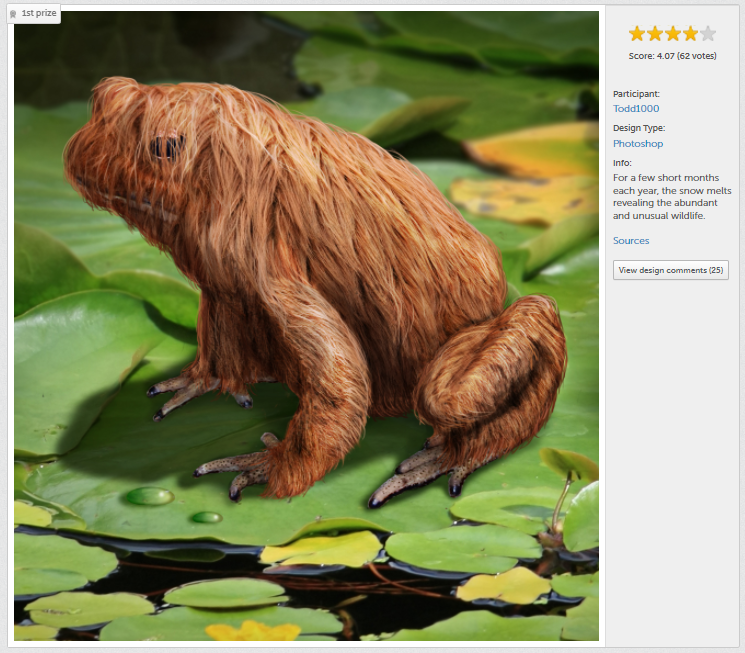The image size is (745, 653).
Task: Click the first rating star
Action: [637, 34]
